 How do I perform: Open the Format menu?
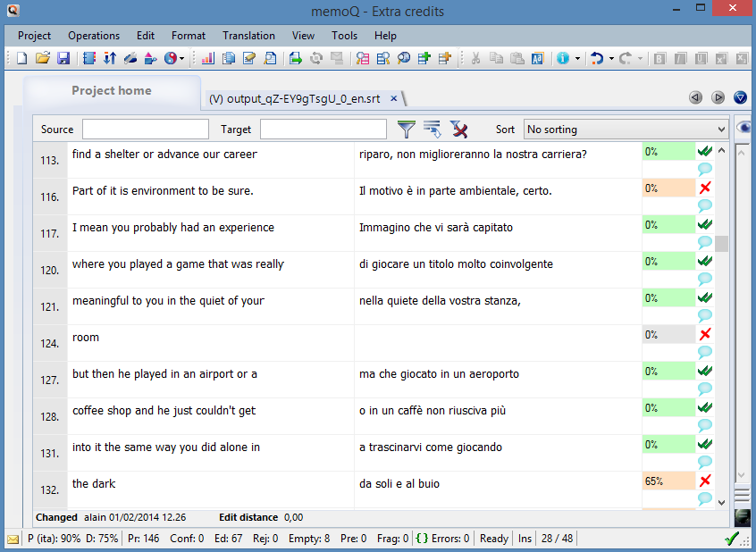[x=188, y=36]
